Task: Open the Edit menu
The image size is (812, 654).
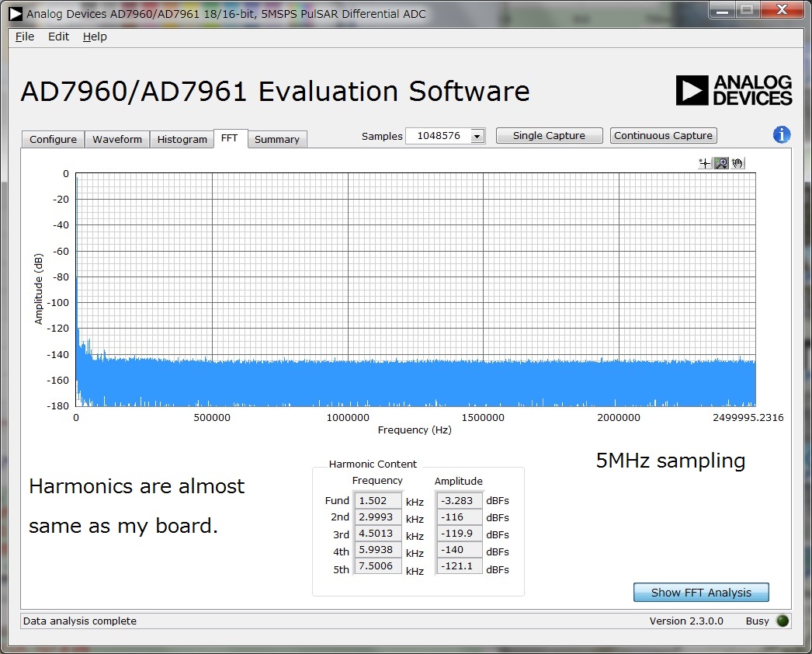Action: (58, 37)
